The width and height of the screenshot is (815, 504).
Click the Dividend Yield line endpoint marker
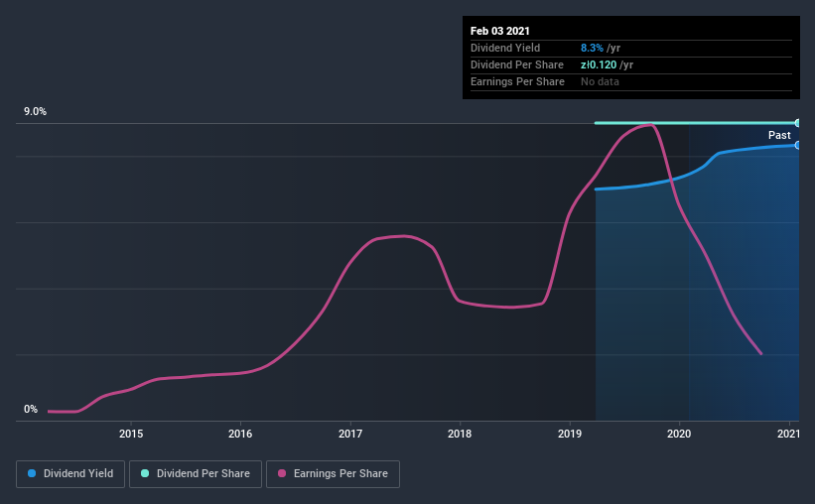pyautogui.click(x=797, y=145)
